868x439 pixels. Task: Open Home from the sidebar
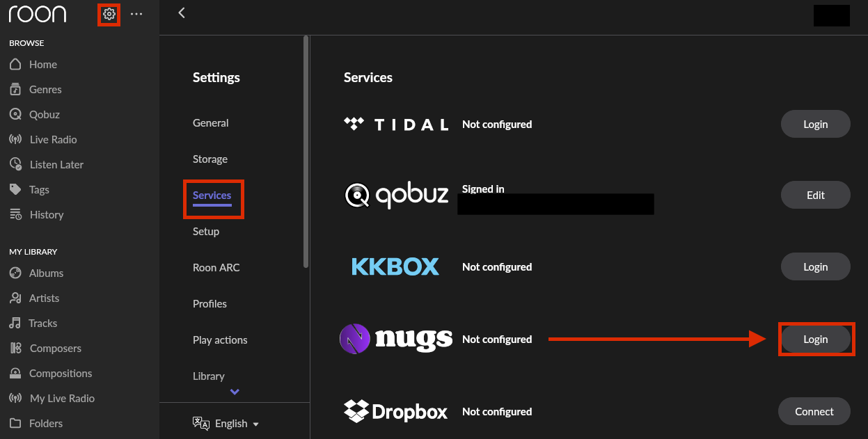tap(42, 64)
